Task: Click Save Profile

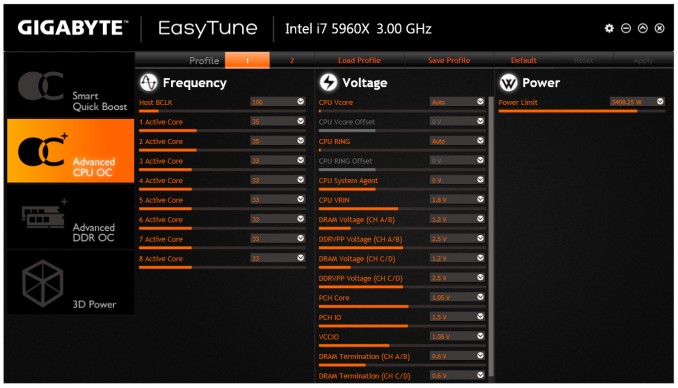Action: coord(449,60)
